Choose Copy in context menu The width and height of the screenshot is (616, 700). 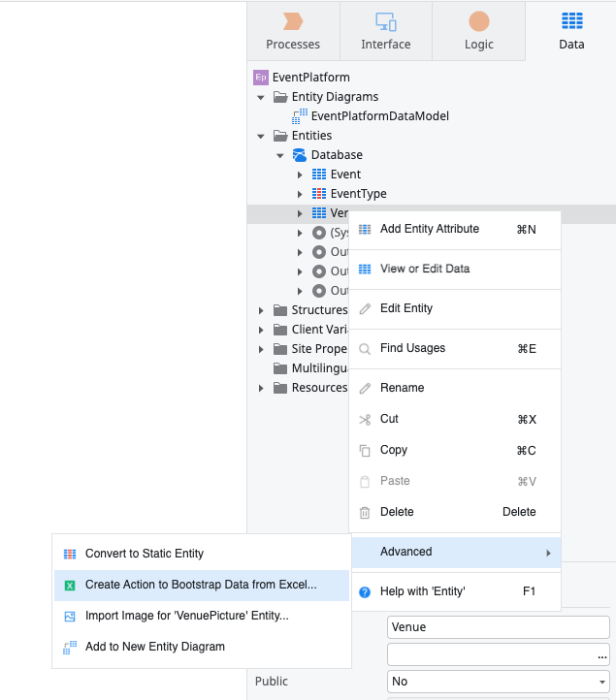coord(455,450)
